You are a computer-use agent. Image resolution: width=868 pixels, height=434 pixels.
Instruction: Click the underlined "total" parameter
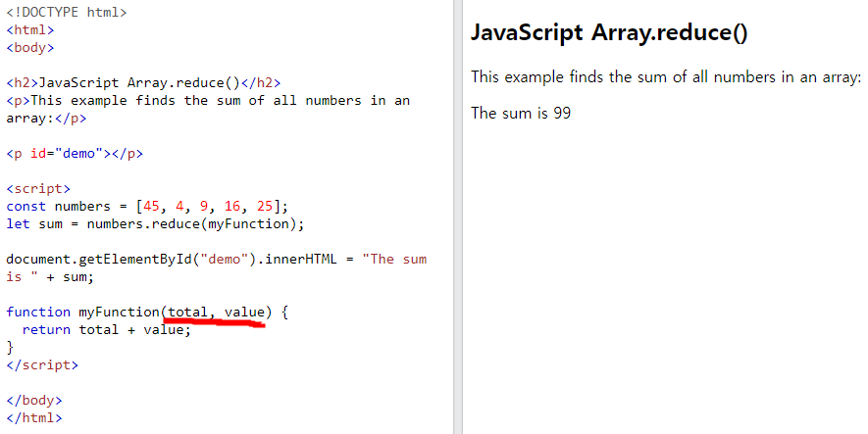(187, 312)
